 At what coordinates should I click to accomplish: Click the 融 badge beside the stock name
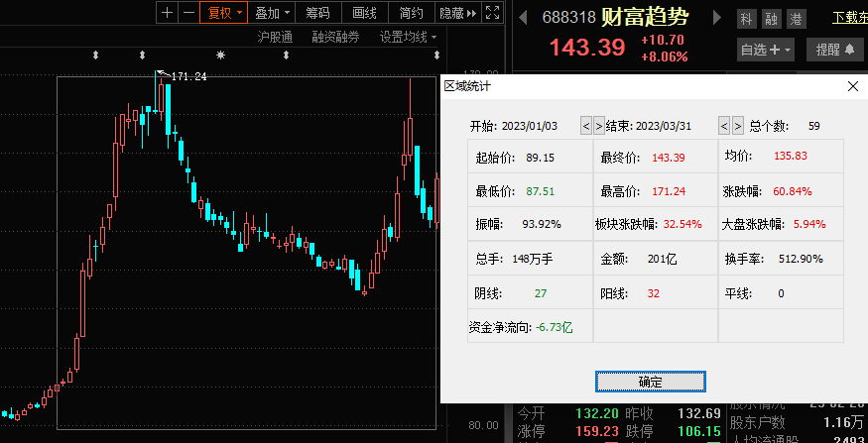[x=771, y=19]
